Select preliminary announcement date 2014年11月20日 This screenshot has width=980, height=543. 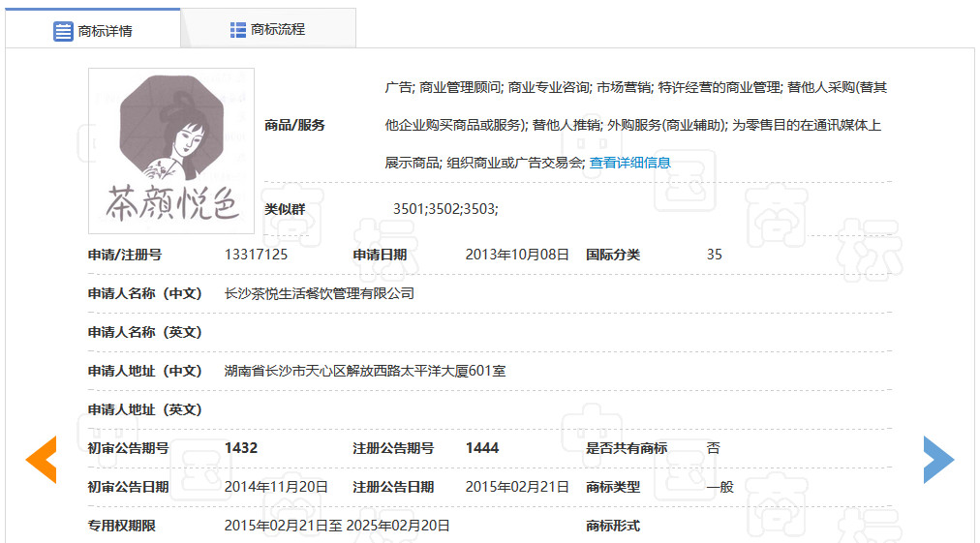(276, 487)
